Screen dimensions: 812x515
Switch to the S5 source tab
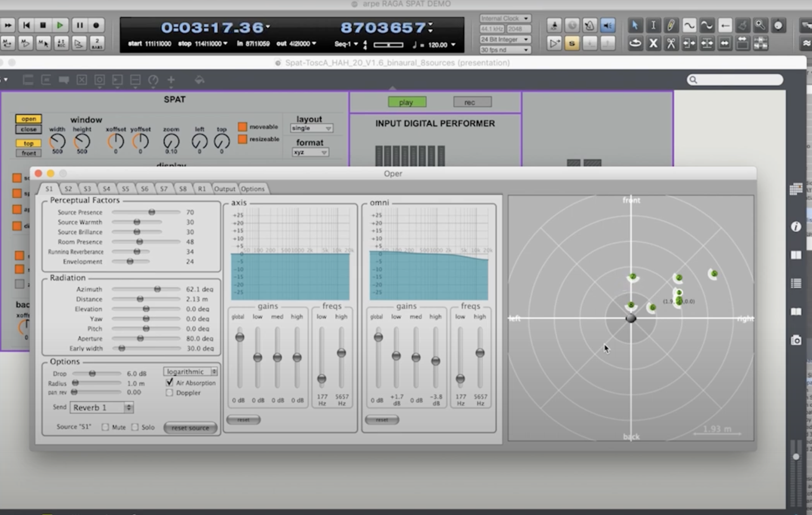click(x=125, y=188)
